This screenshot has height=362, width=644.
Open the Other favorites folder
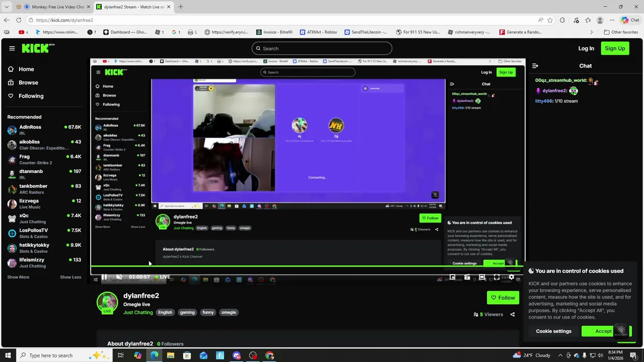[x=621, y=32]
